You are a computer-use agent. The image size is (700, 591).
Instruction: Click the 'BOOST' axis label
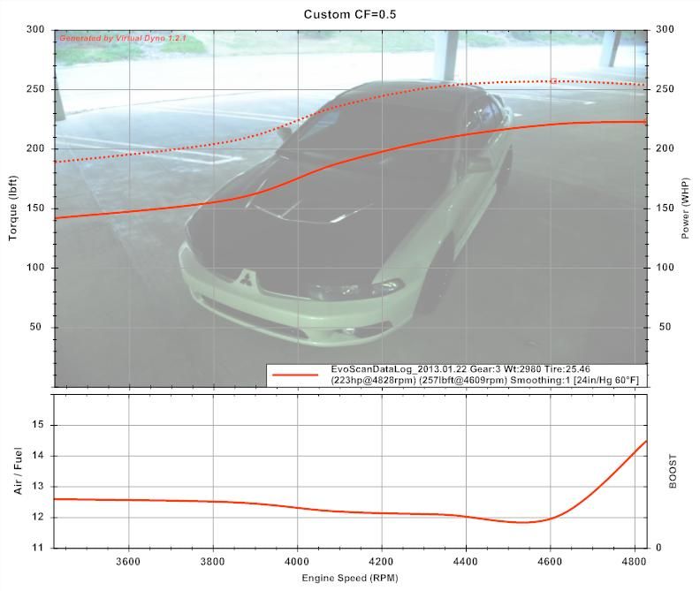click(x=673, y=472)
